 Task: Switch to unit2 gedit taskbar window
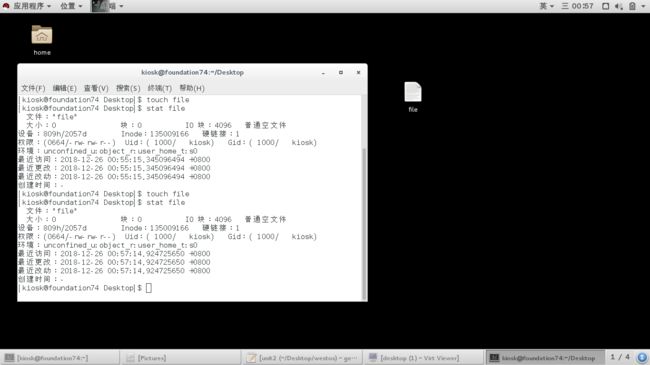pos(303,358)
